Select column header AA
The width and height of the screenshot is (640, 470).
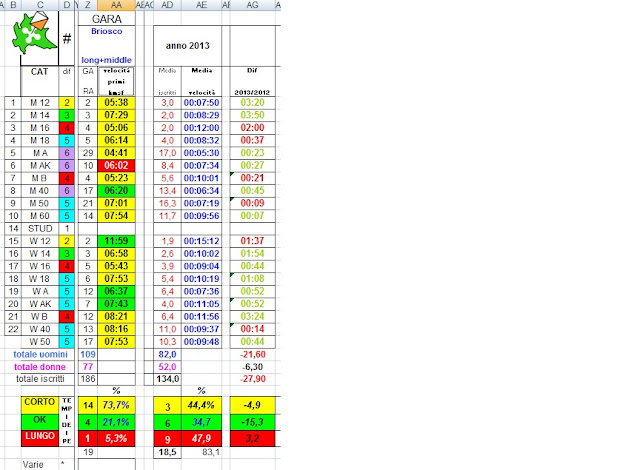tap(116, 5)
